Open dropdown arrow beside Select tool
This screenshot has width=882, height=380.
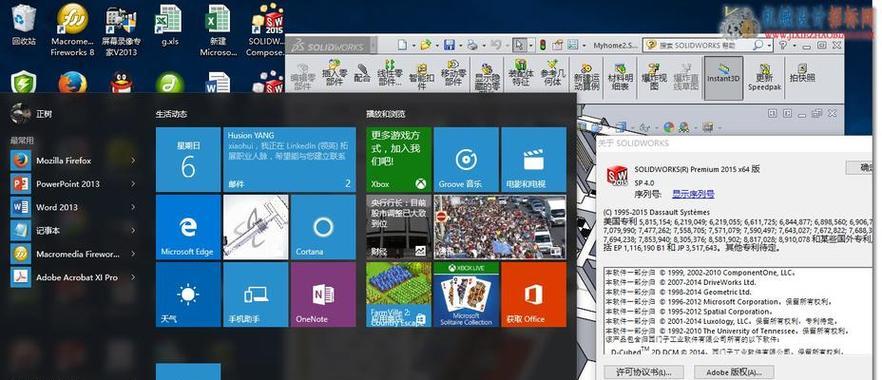pos(531,46)
